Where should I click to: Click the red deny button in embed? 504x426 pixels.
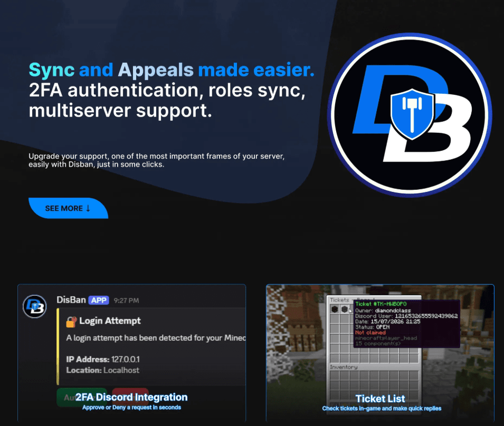130,398
